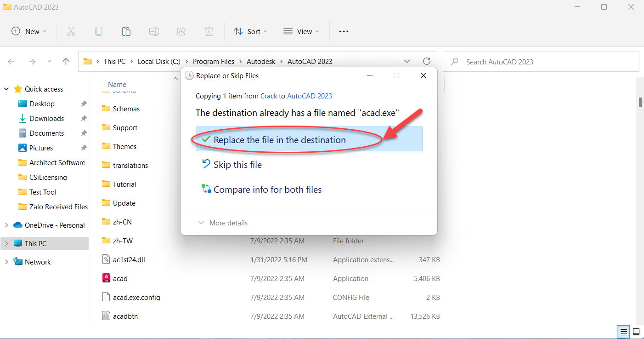This screenshot has height=339, width=644.
Task: Open the New item dropdown
Action: pyautogui.click(x=29, y=31)
